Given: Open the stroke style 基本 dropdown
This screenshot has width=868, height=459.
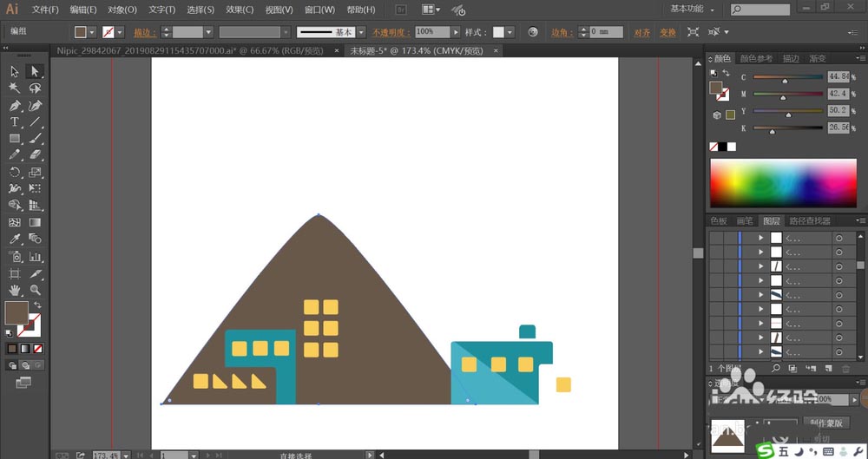Looking at the screenshot, I should pyautogui.click(x=361, y=32).
